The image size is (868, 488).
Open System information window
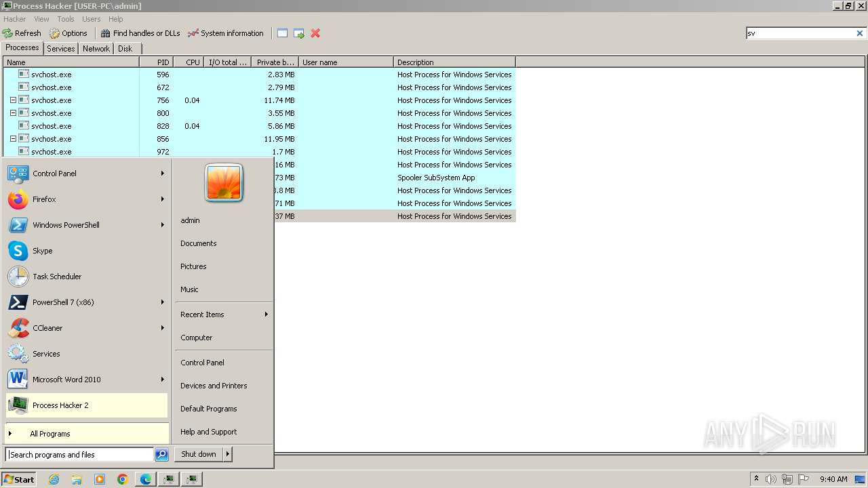coord(226,33)
